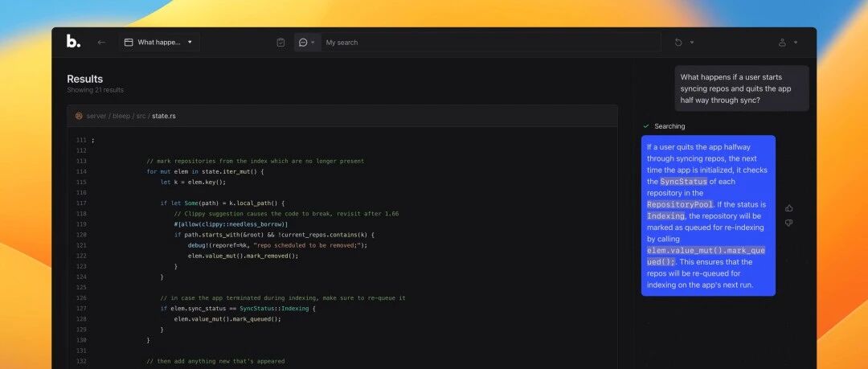Screen dimensions: 868x369
Task: Click the 'Results' heading
Action: click(x=84, y=79)
